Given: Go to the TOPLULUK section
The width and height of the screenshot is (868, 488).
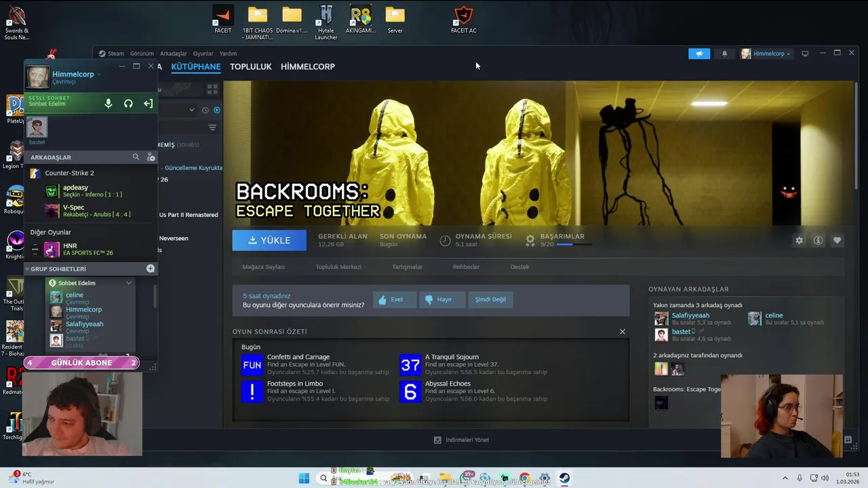Looking at the screenshot, I should pos(250,66).
